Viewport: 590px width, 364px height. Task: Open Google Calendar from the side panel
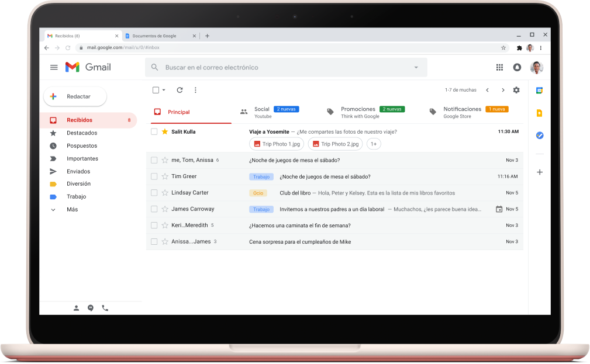(539, 91)
